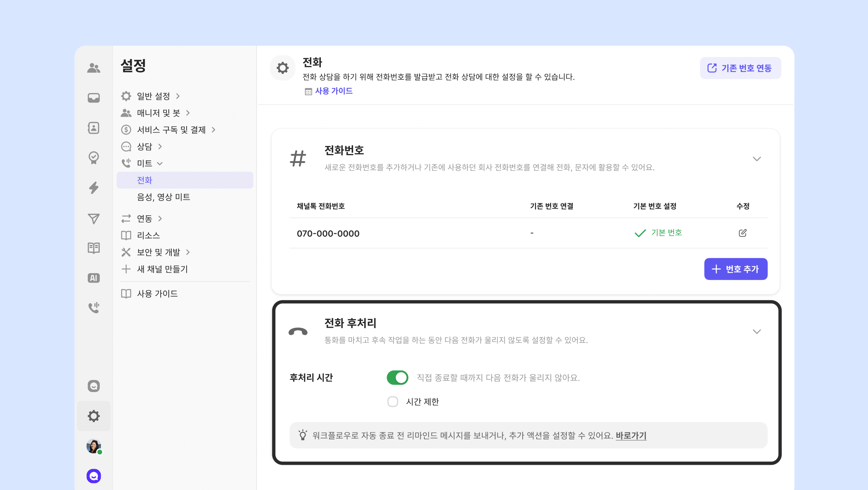Screen dimensions: 868x490
Task: Open the inbox icon in sidebar
Action: [93, 98]
